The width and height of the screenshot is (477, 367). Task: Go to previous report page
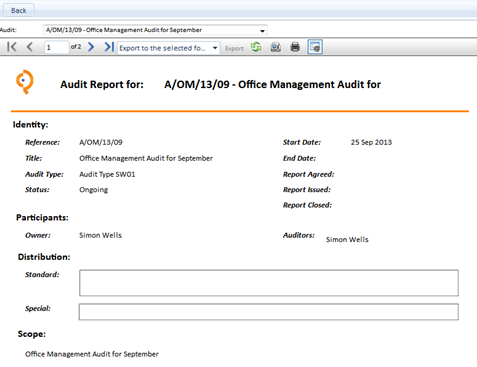[30, 47]
